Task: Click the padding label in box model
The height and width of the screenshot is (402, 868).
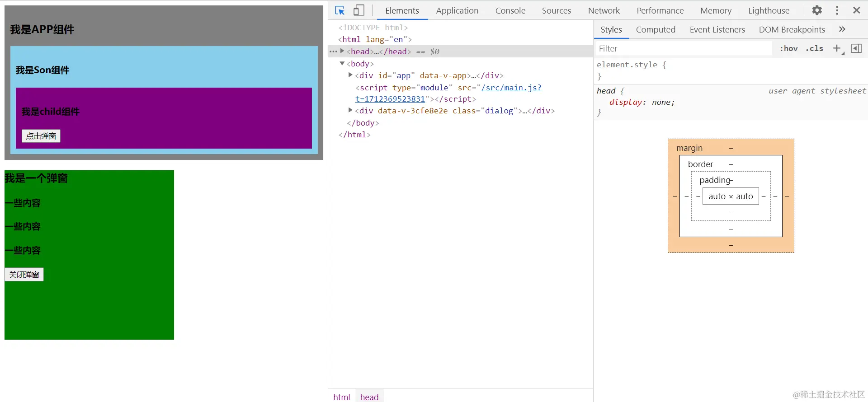Action: [715, 180]
